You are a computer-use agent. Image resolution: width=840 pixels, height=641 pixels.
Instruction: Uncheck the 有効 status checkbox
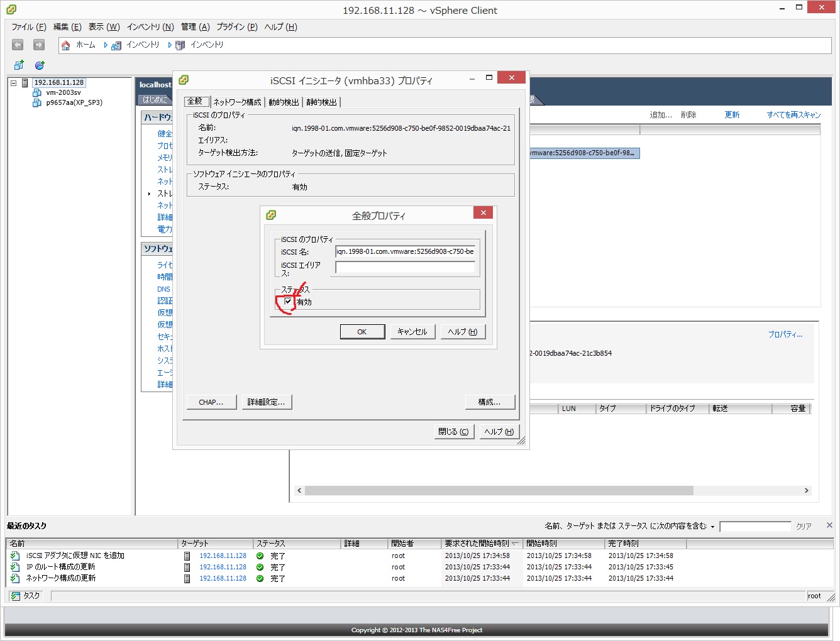point(288,302)
